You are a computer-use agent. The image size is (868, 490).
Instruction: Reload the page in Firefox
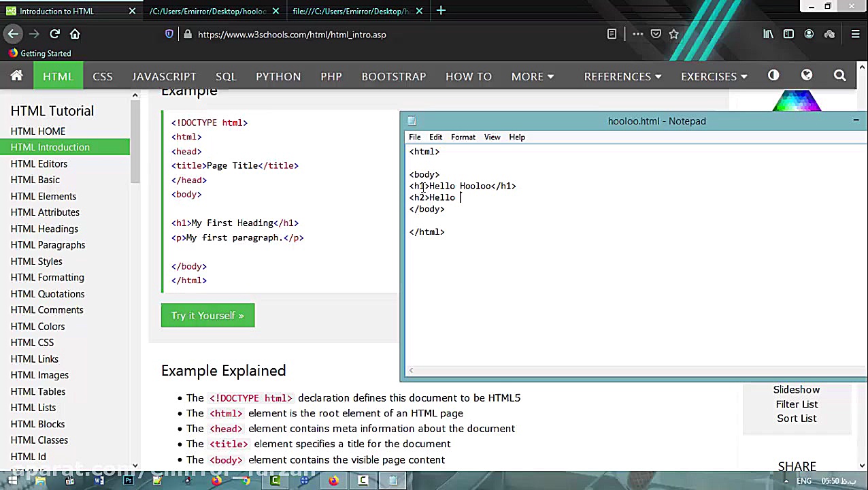pyautogui.click(x=54, y=34)
